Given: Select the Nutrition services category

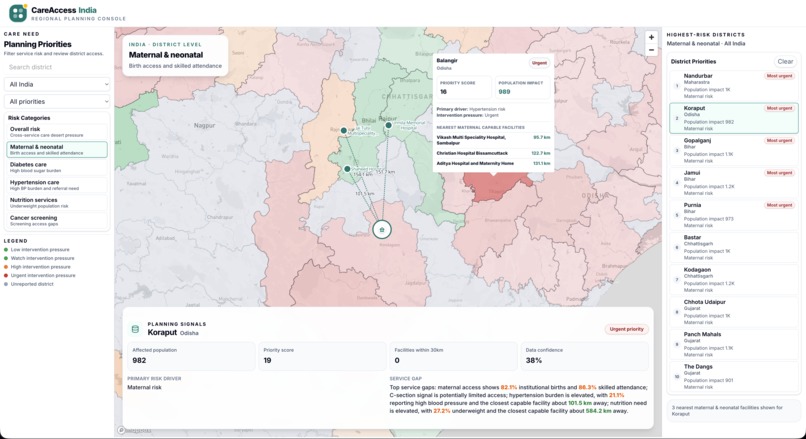Looking at the screenshot, I should click(57, 203).
